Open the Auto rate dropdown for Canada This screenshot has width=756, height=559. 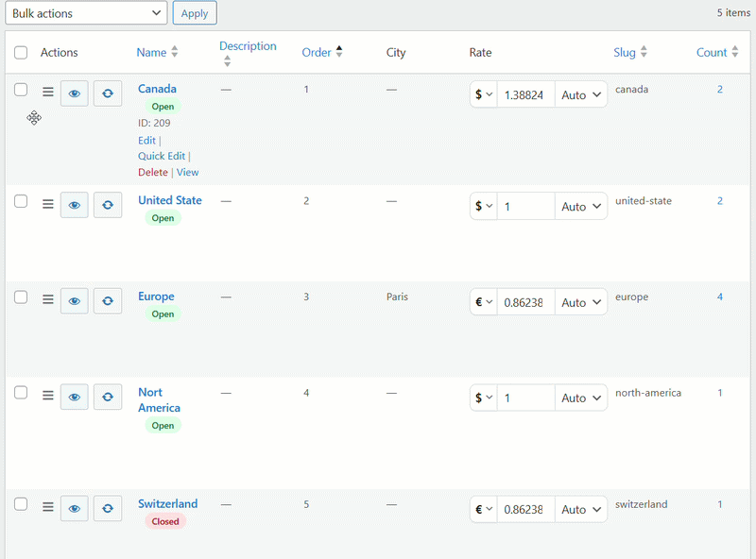tap(581, 95)
